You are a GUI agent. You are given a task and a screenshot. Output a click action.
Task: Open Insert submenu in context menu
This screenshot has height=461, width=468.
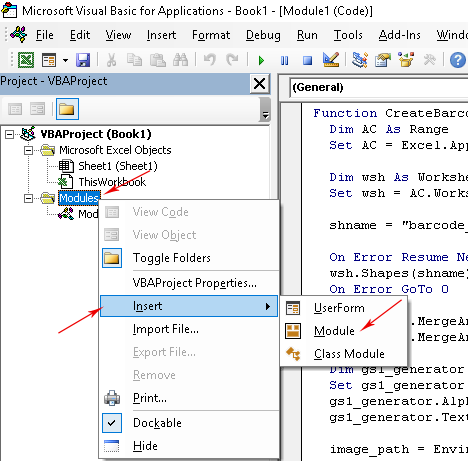point(189,306)
